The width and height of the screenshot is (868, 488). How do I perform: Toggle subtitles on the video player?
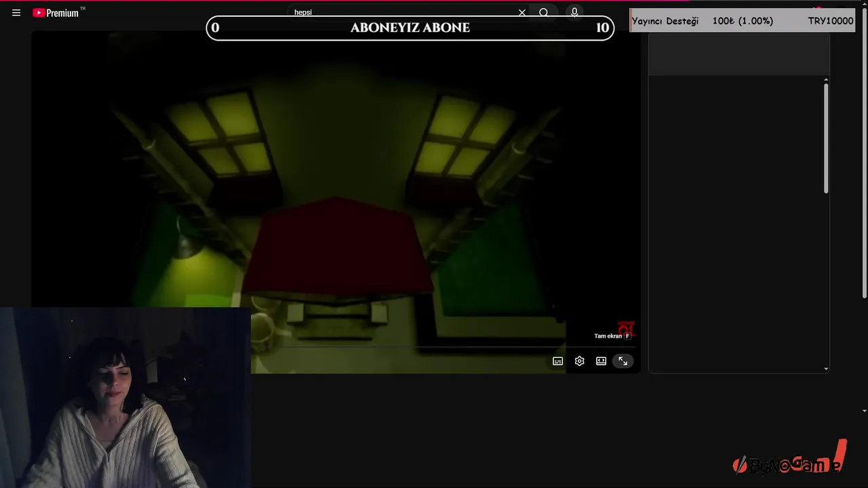pyautogui.click(x=557, y=361)
